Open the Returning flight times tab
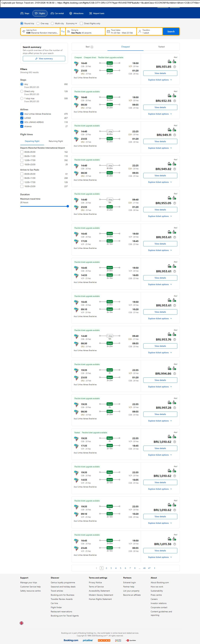This screenshot has width=200, height=644. point(56,141)
